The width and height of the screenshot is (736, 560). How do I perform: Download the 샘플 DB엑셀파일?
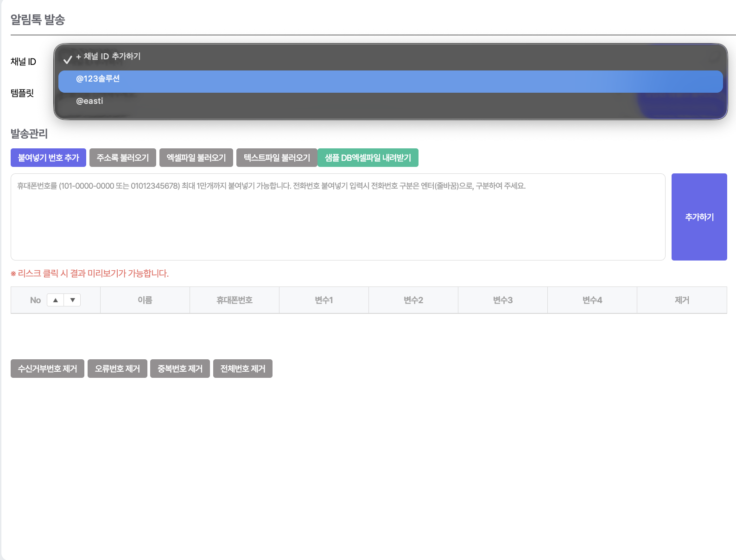[368, 158]
